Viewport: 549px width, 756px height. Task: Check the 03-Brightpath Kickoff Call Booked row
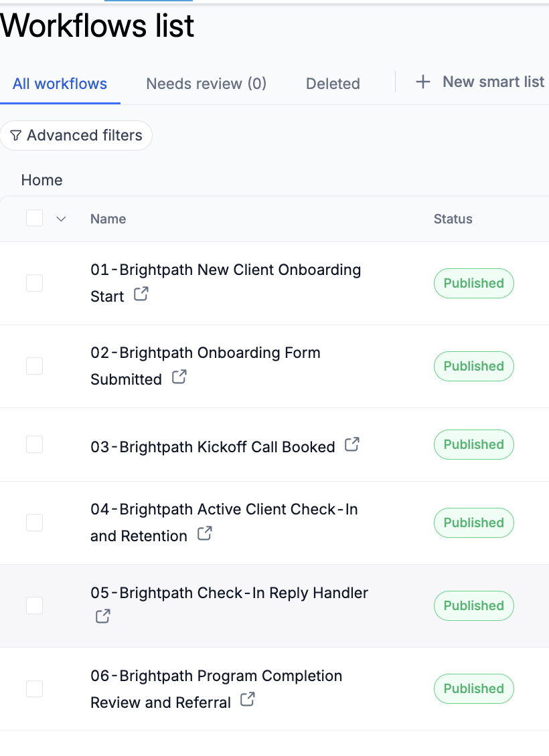(34, 444)
